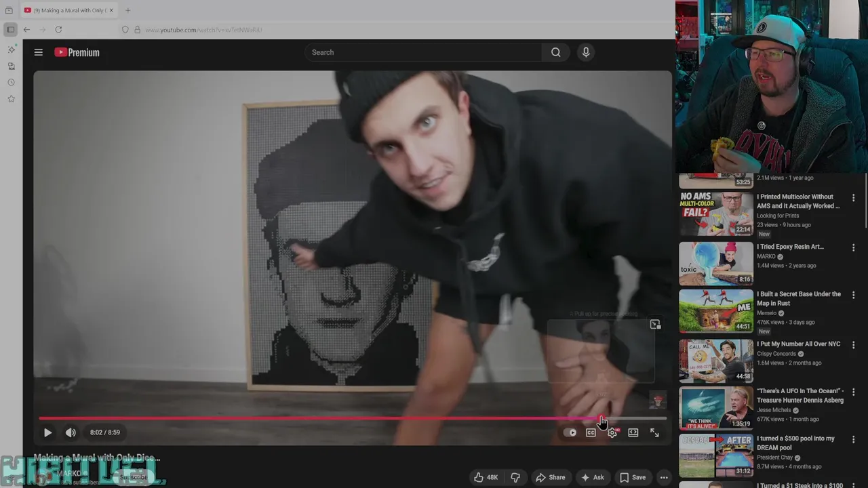
Task: Reload the YouTube page
Action: click(x=58, y=30)
